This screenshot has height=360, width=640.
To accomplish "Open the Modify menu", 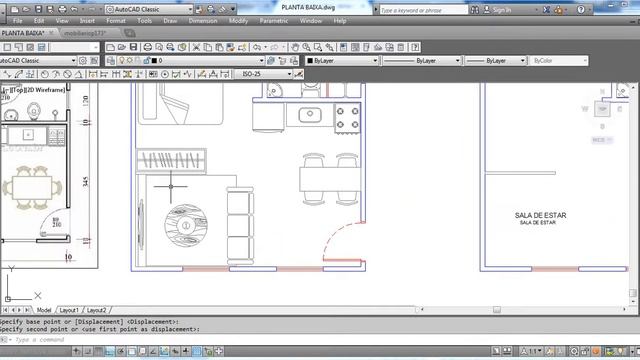I will coord(238,21).
